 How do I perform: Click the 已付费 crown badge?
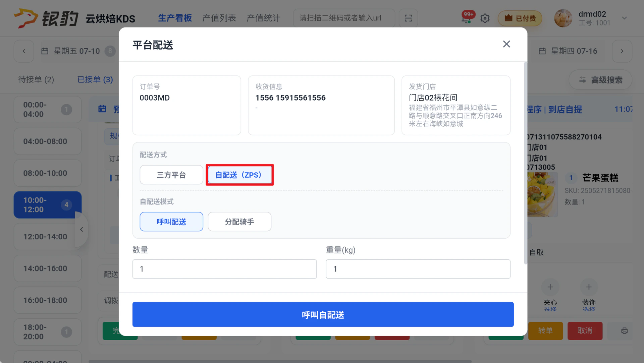point(520,18)
